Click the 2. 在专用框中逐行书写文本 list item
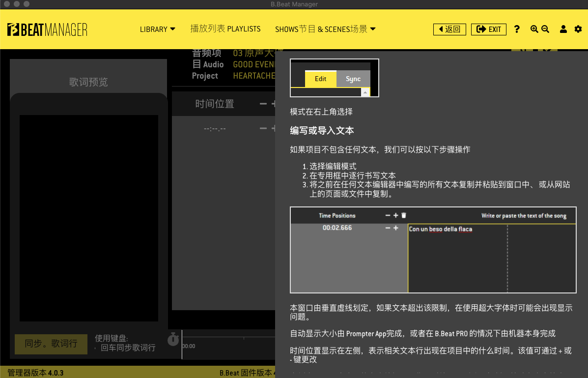This screenshot has width=588, height=378. click(x=349, y=175)
